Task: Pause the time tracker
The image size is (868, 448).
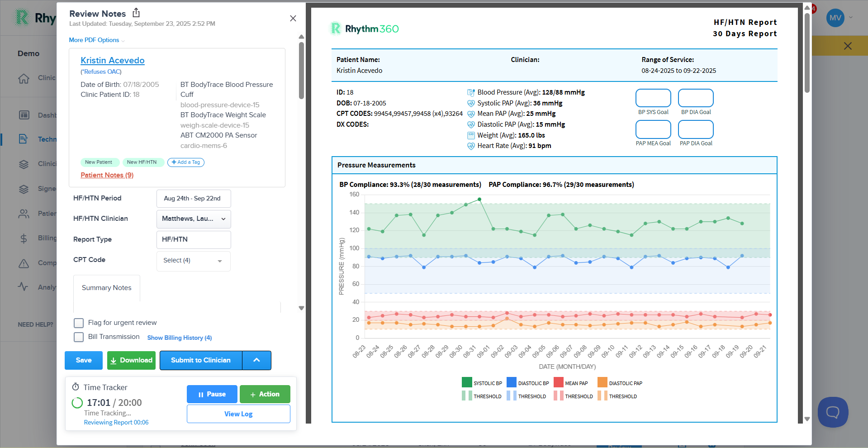Action: pos(212,394)
